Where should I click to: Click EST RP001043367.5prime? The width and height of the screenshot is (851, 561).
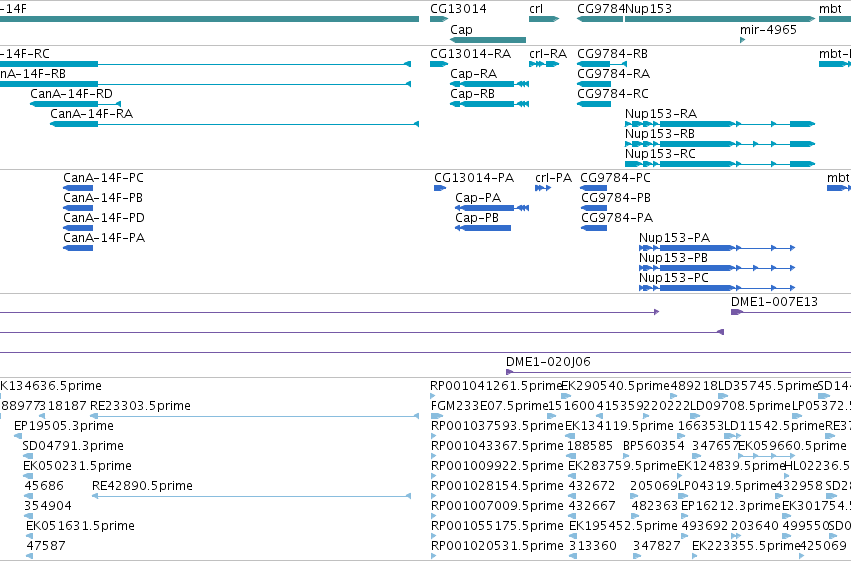(x=497, y=446)
